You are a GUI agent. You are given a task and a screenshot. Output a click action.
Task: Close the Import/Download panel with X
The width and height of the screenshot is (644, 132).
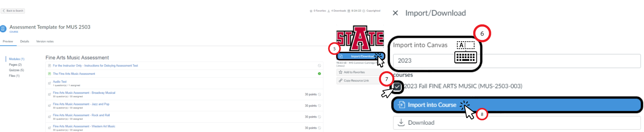[395, 13]
